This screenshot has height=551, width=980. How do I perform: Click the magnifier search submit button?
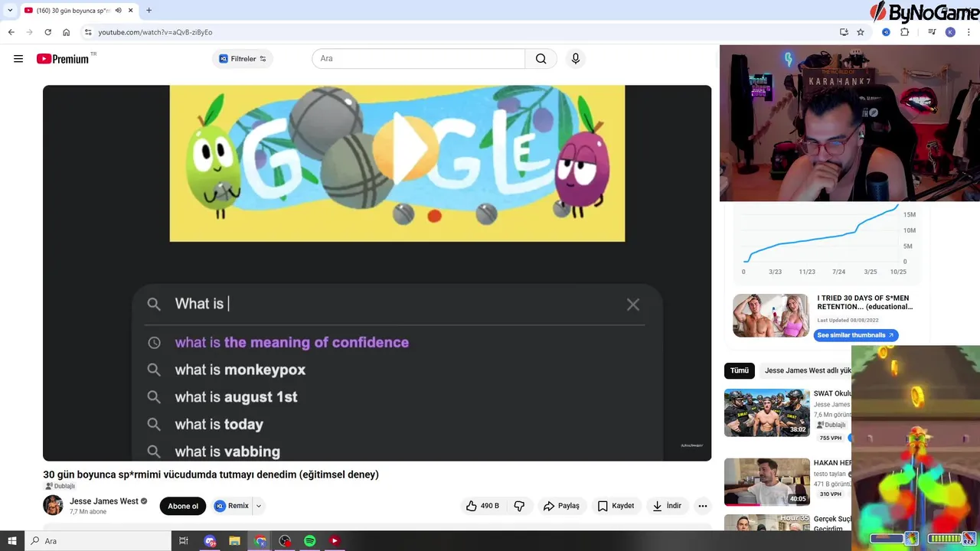click(x=541, y=59)
